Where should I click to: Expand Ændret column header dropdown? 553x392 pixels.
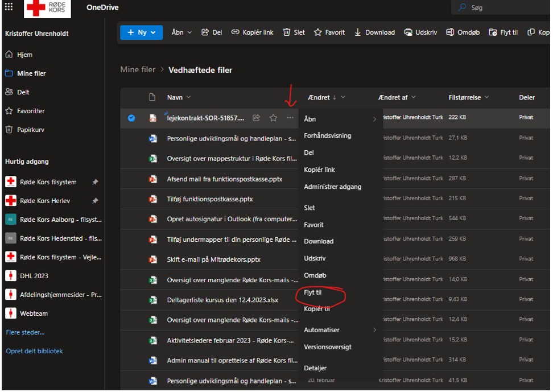click(x=343, y=97)
